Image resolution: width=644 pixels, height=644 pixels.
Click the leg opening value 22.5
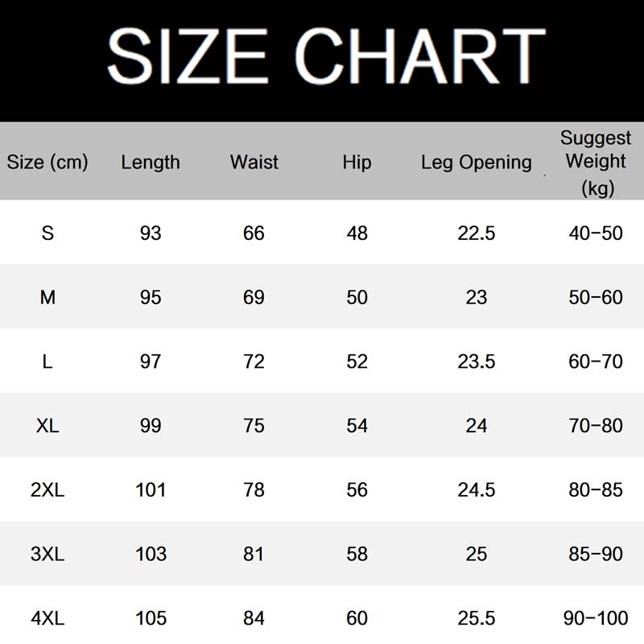[476, 233]
